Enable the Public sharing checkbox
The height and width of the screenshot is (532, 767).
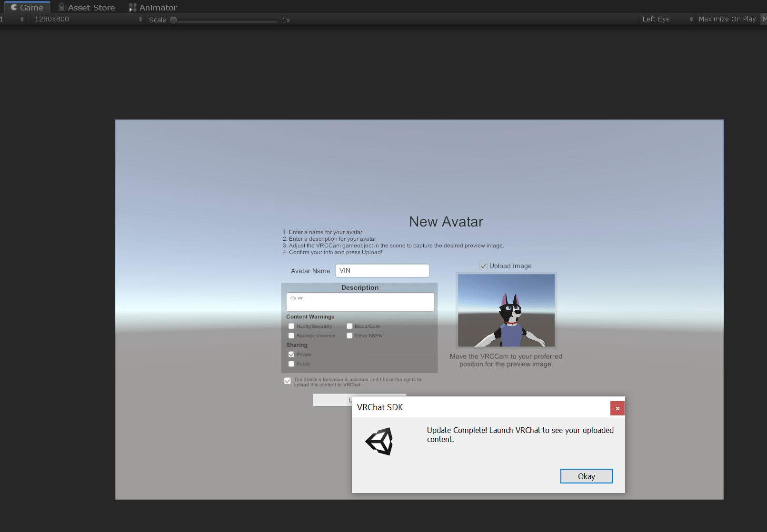(x=291, y=364)
